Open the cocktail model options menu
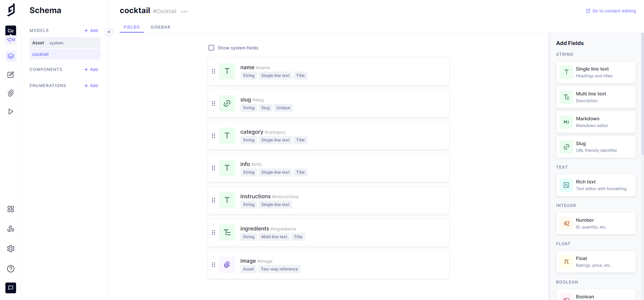Image resolution: width=644 pixels, height=300 pixels. pos(184,12)
